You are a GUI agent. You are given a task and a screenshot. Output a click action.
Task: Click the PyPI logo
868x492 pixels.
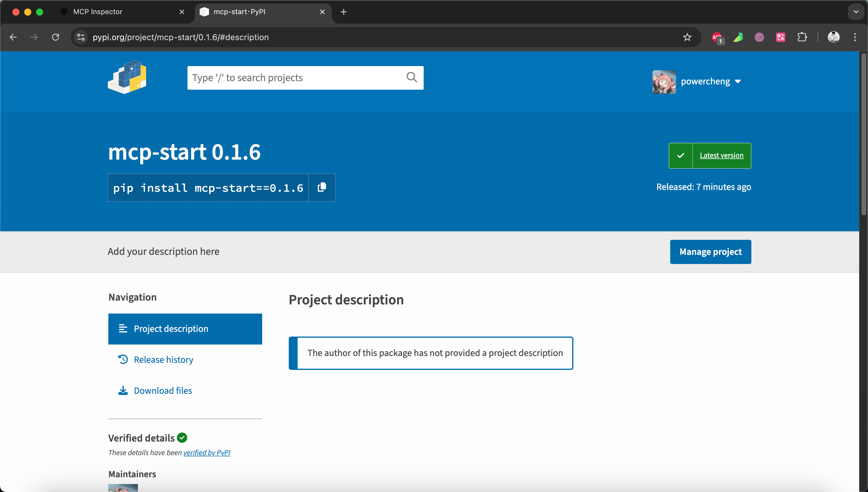[x=127, y=77]
